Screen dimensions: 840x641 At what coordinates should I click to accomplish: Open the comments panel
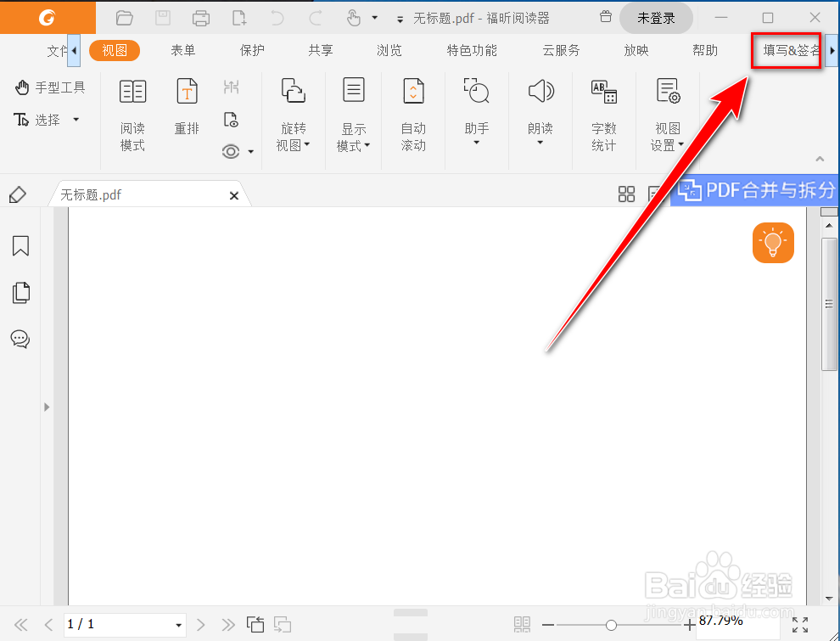[20, 339]
